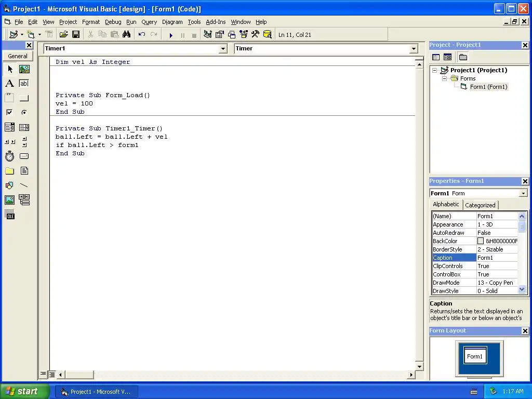Click the Add Standard EXE Project icon

14,35
